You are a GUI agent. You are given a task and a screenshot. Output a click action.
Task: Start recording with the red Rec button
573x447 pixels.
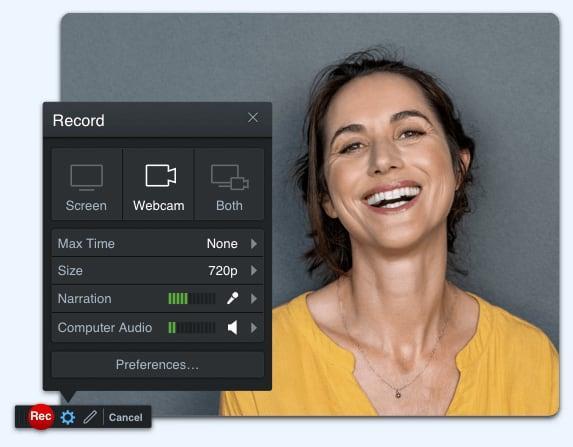tap(41, 416)
